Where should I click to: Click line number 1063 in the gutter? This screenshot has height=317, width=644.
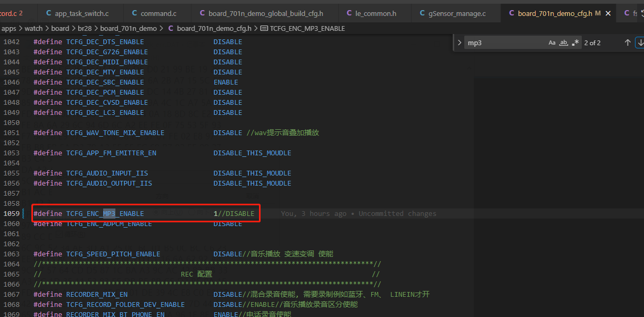11,254
